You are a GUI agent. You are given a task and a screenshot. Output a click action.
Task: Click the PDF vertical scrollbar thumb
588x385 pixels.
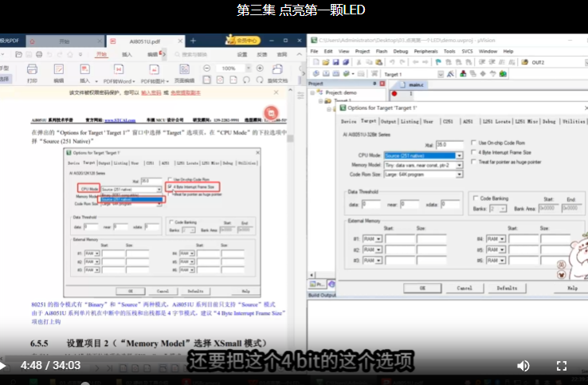[290, 138]
